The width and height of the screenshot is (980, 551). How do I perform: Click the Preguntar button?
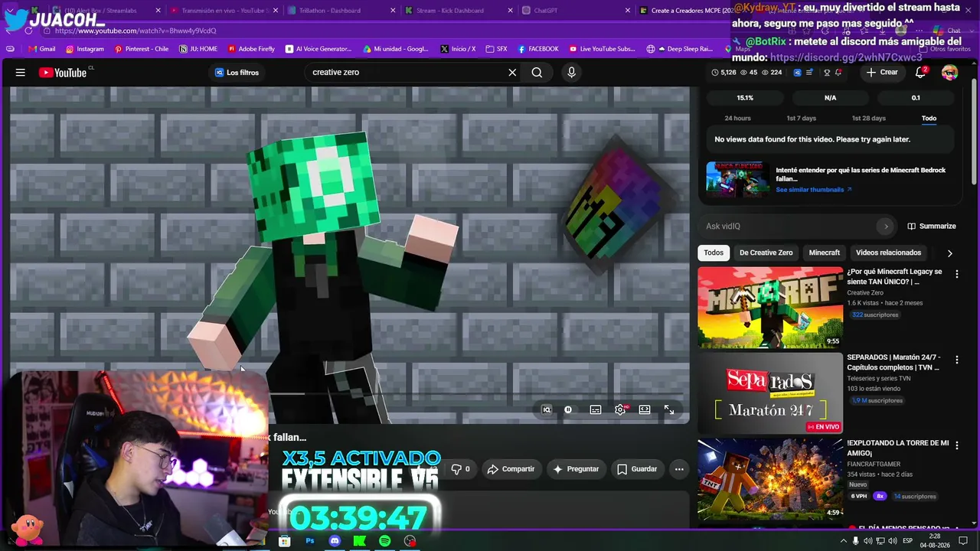(x=576, y=469)
